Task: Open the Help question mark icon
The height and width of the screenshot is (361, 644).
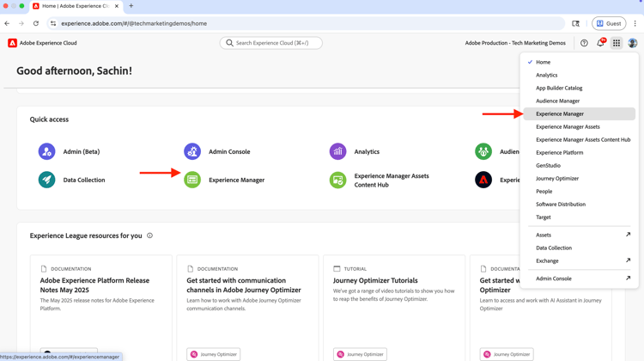Action: coord(584,43)
